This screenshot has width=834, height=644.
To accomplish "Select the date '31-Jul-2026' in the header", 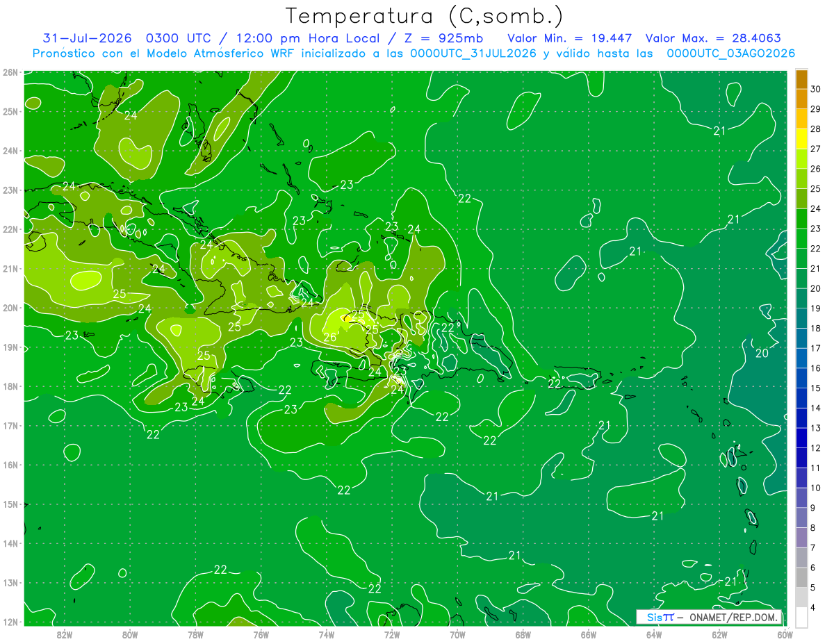I will tap(88, 38).
